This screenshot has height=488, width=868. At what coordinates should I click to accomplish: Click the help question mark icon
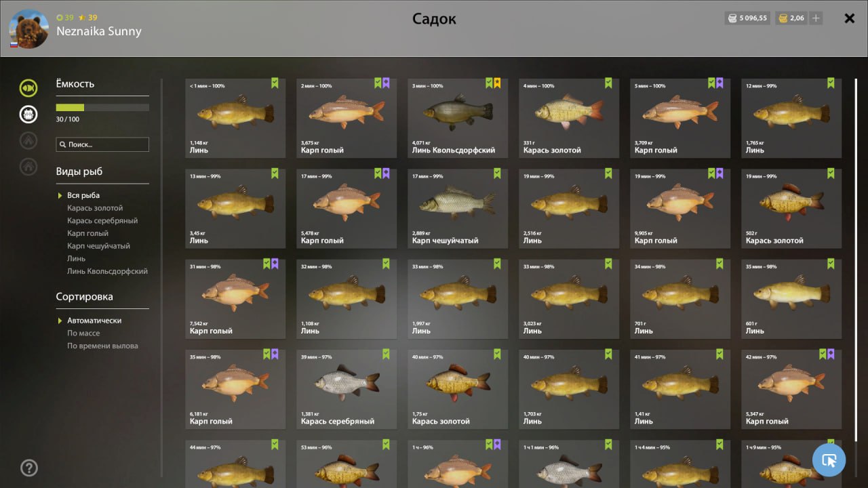point(29,468)
